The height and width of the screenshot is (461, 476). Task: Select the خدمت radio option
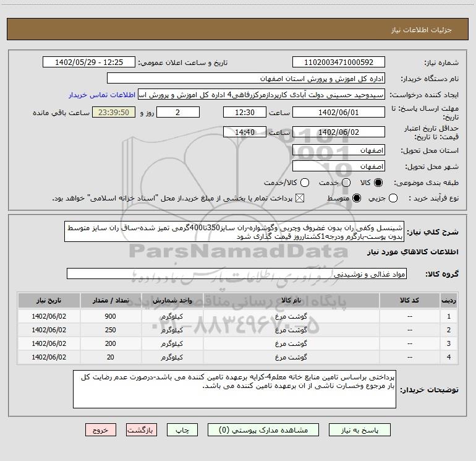[x=346, y=183]
